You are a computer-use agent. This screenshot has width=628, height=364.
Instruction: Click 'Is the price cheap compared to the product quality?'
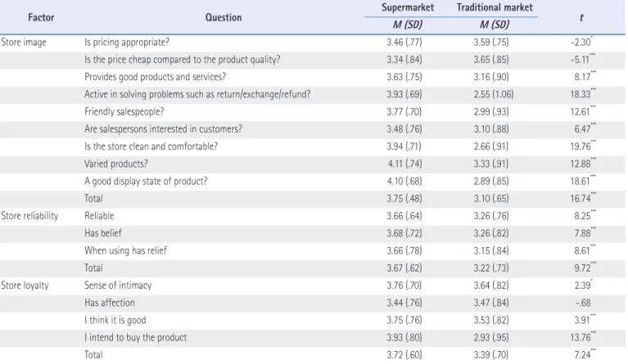point(183,59)
